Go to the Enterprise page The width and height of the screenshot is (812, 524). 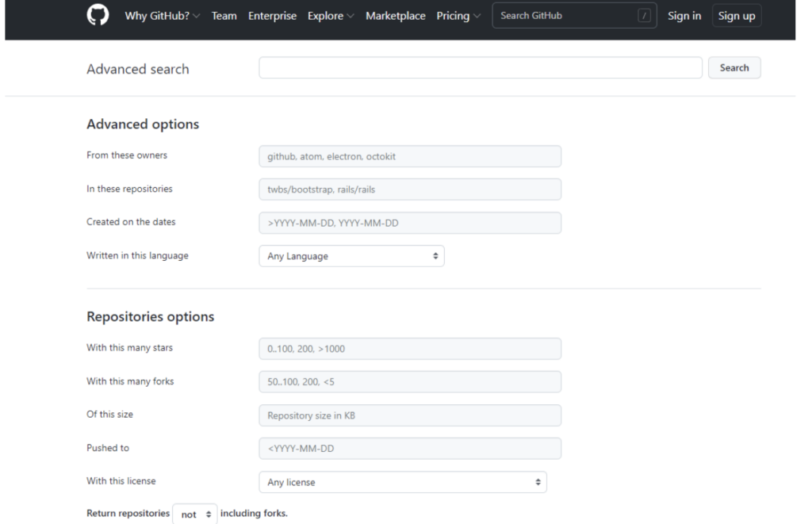click(272, 16)
